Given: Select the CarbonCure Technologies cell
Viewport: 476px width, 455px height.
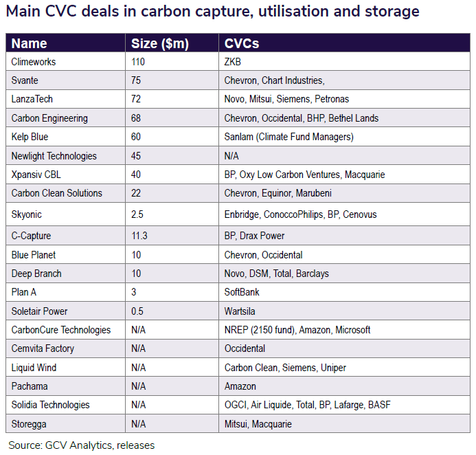Looking at the screenshot, I should click(x=61, y=330).
